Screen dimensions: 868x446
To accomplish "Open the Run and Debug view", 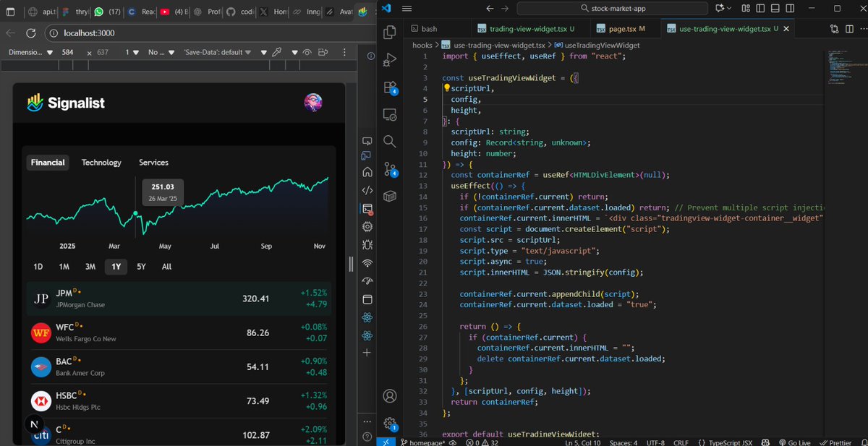I will pos(390,60).
